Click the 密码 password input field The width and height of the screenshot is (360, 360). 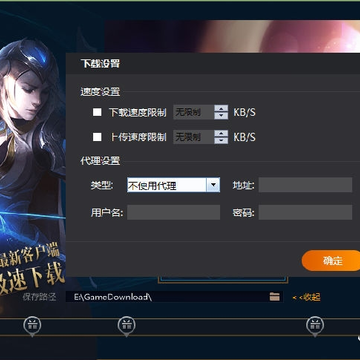[305, 212]
